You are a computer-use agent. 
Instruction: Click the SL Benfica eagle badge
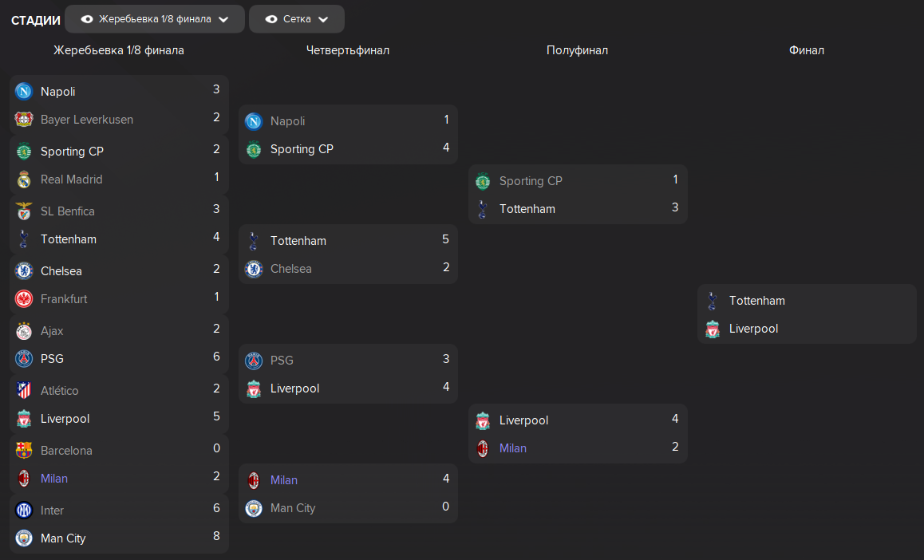pos(24,211)
